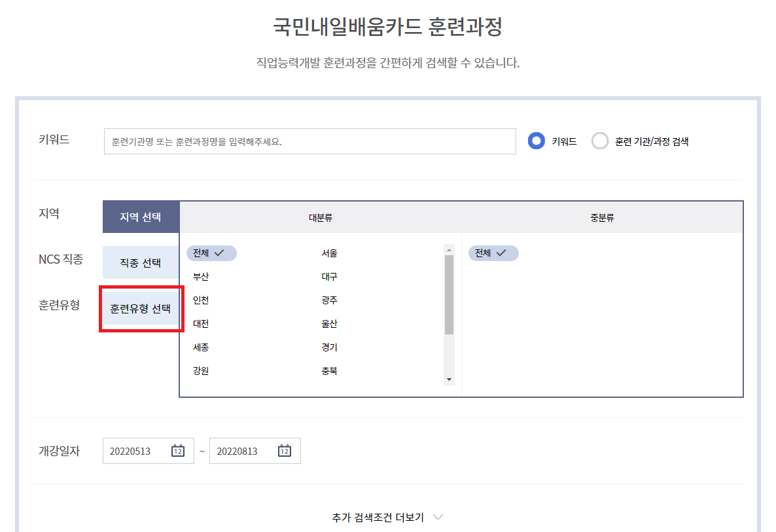Select 부산 in the 대분류 region list
Viewport: 776px width, 532px height.
[201, 276]
